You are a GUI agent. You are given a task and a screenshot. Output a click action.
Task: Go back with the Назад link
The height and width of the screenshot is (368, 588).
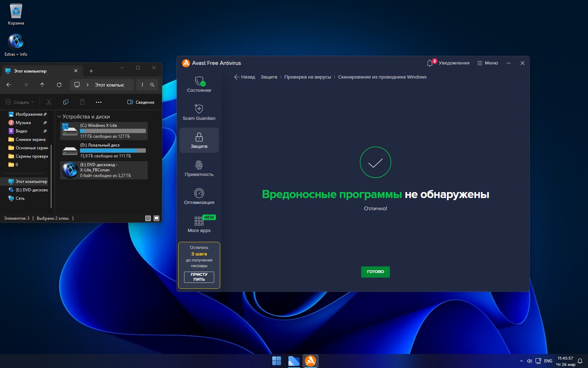click(x=245, y=77)
